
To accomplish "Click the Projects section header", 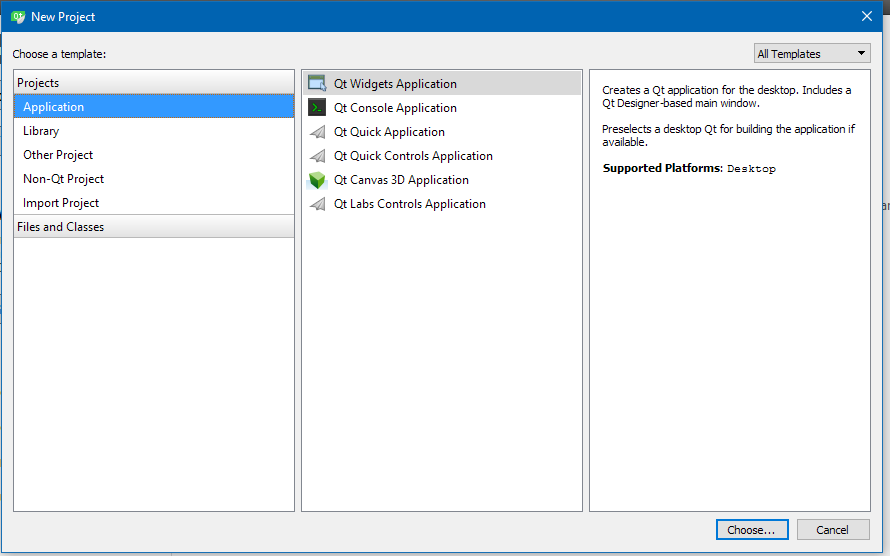I will [154, 82].
